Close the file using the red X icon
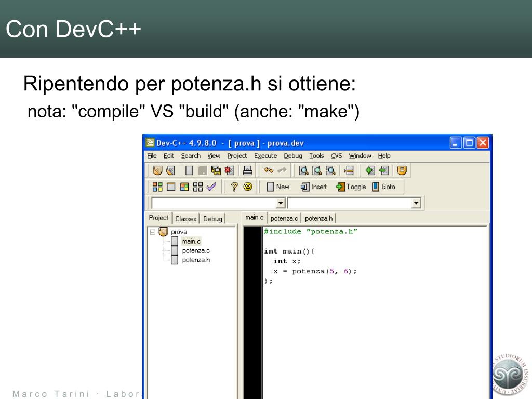 pyautogui.click(x=229, y=170)
